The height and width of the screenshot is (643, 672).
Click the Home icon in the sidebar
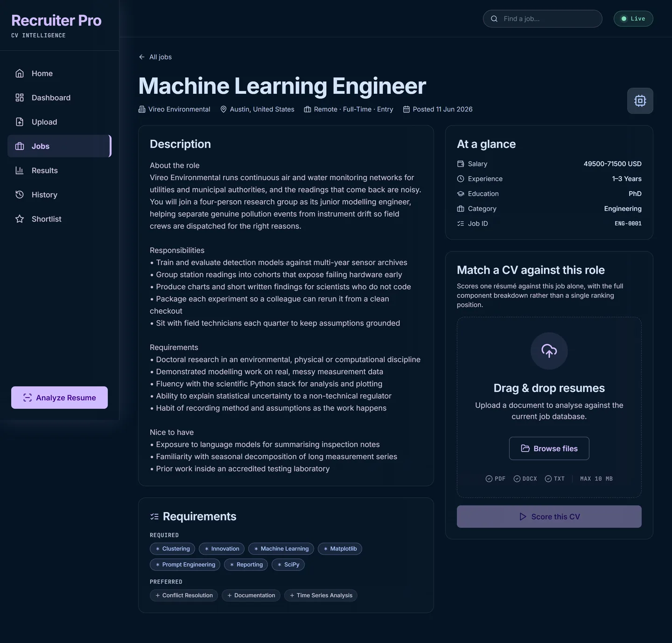20,73
